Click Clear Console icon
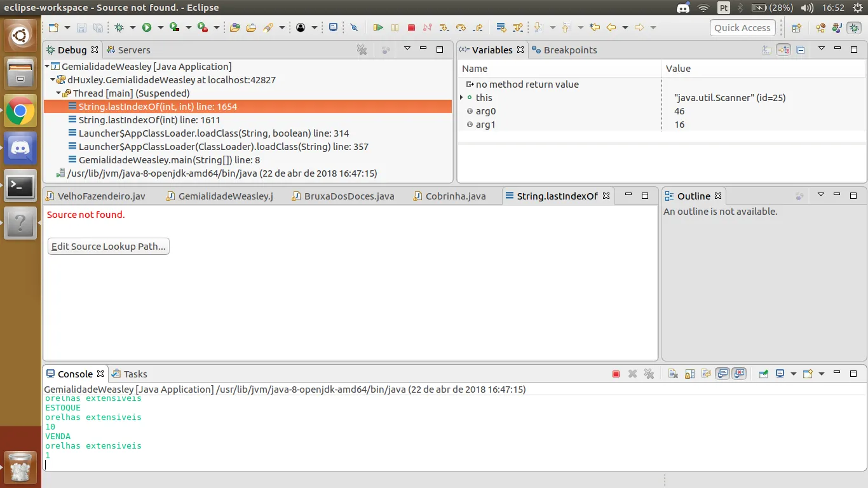Viewport: 868px width, 488px height. point(673,374)
